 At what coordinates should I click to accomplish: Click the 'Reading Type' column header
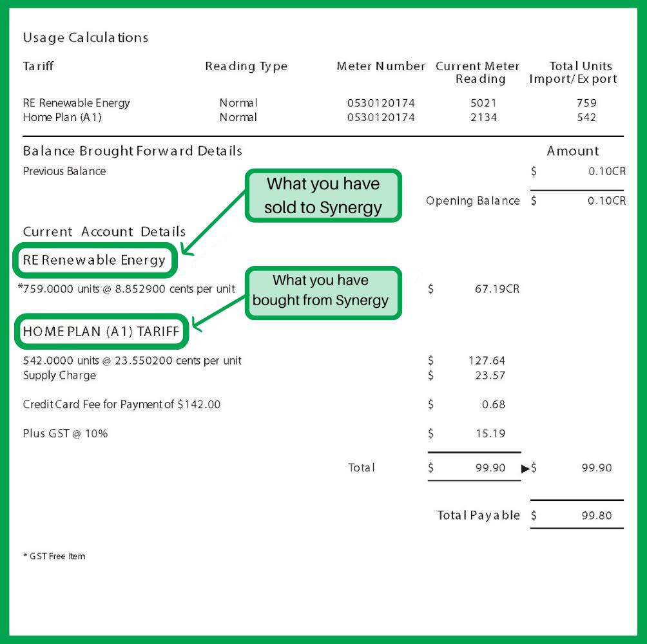(x=246, y=66)
